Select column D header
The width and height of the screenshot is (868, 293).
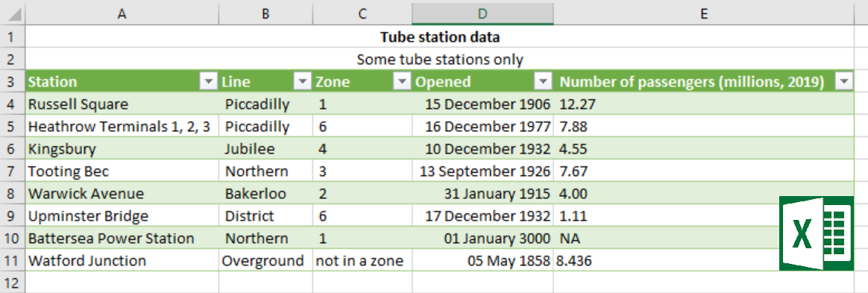coord(482,13)
